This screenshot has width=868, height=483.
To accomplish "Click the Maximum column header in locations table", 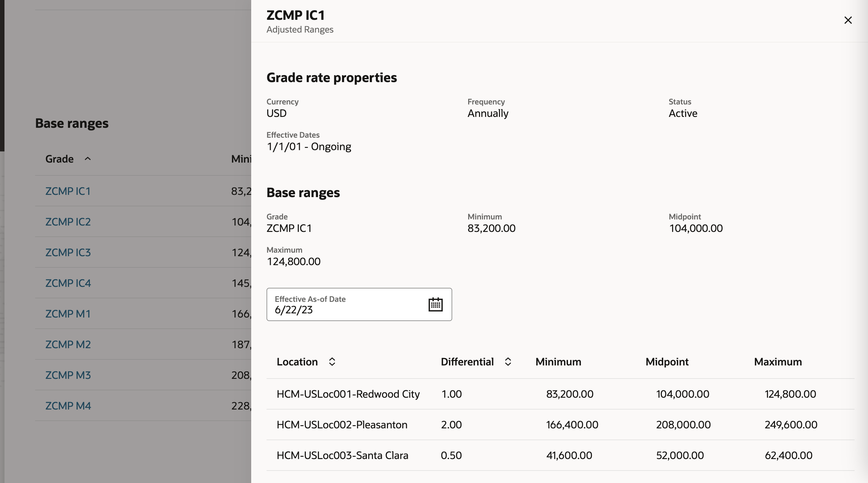I will pos(778,362).
